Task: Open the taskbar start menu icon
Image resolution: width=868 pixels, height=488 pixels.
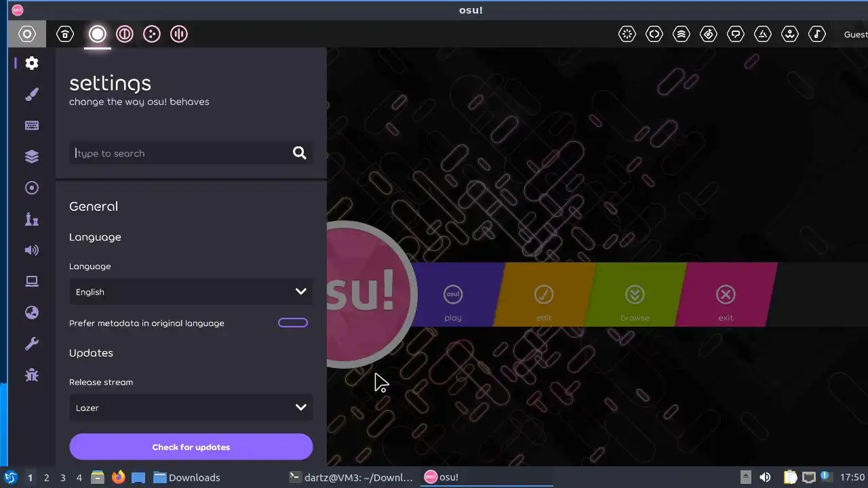Action: 11,477
